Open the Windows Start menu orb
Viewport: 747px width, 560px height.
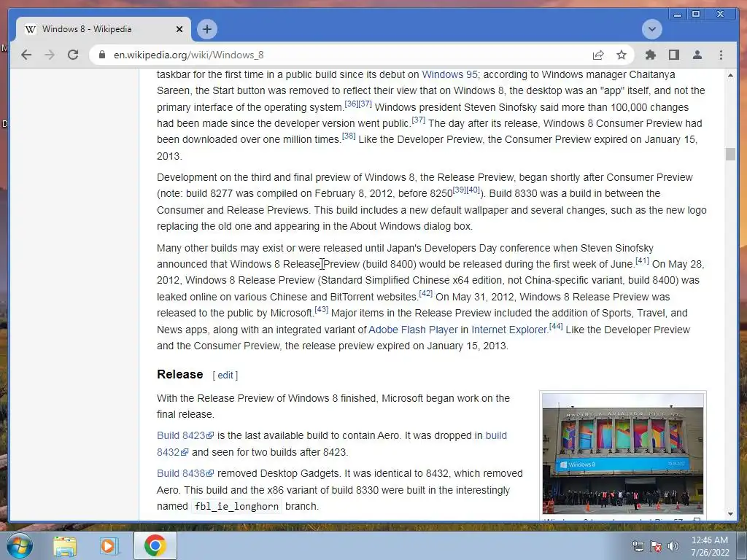pos(19,545)
